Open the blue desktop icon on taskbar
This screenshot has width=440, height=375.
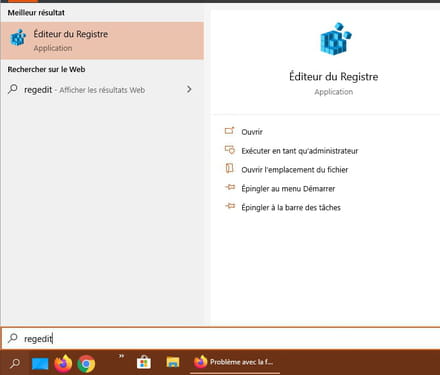(x=40, y=364)
